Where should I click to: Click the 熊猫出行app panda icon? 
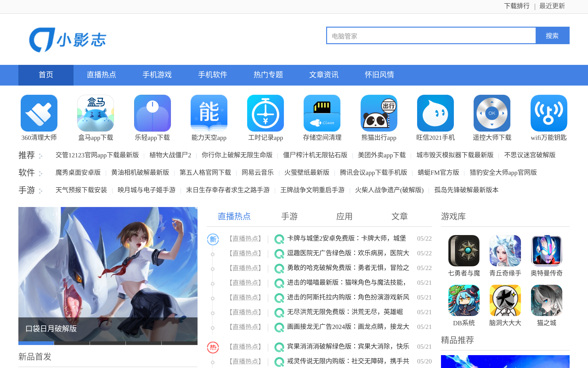(379, 113)
